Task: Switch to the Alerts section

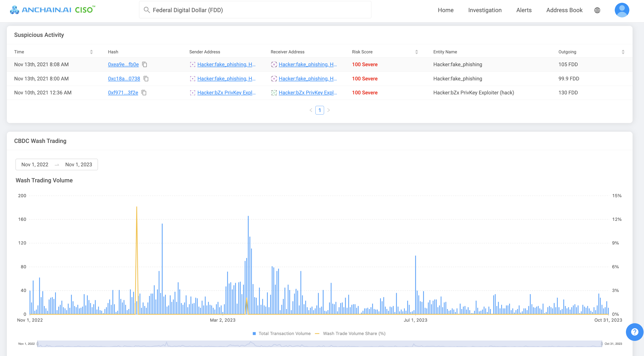Action: click(x=523, y=10)
